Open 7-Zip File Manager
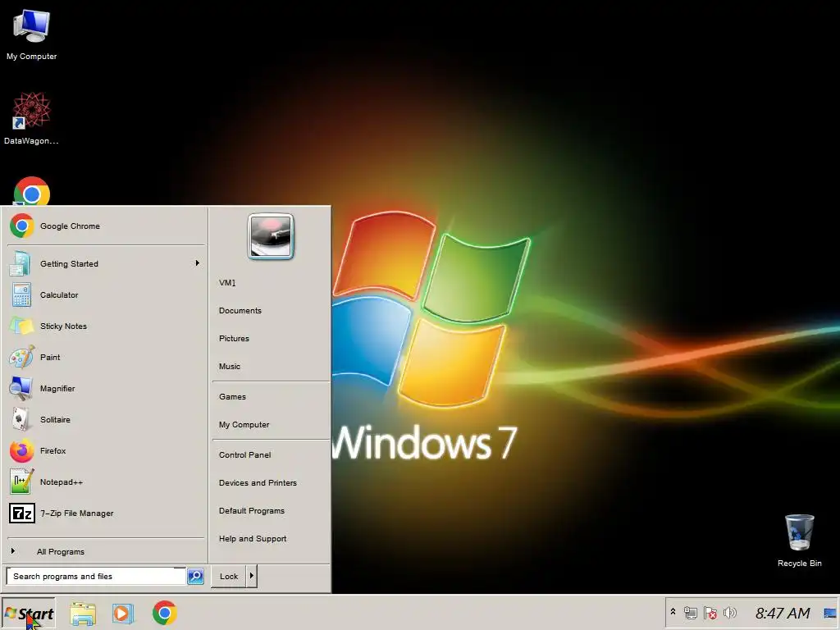The width and height of the screenshot is (840, 630). pos(106,514)
